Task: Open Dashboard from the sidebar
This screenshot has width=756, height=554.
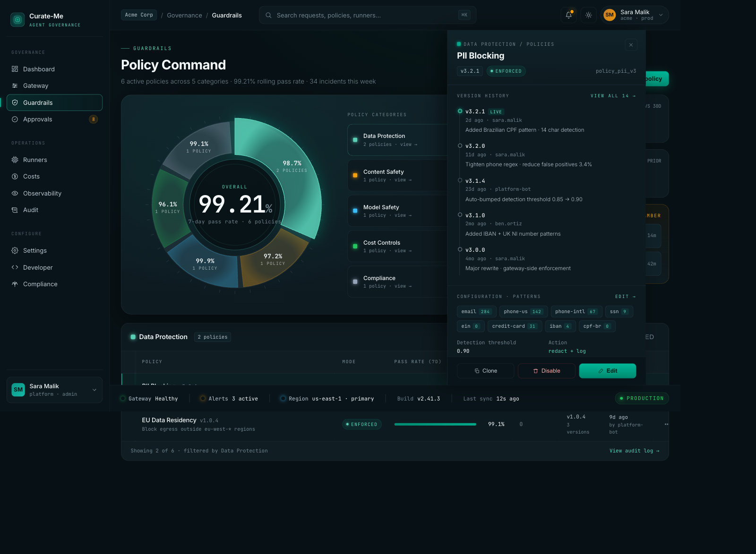Action: [x=39, y=69]
